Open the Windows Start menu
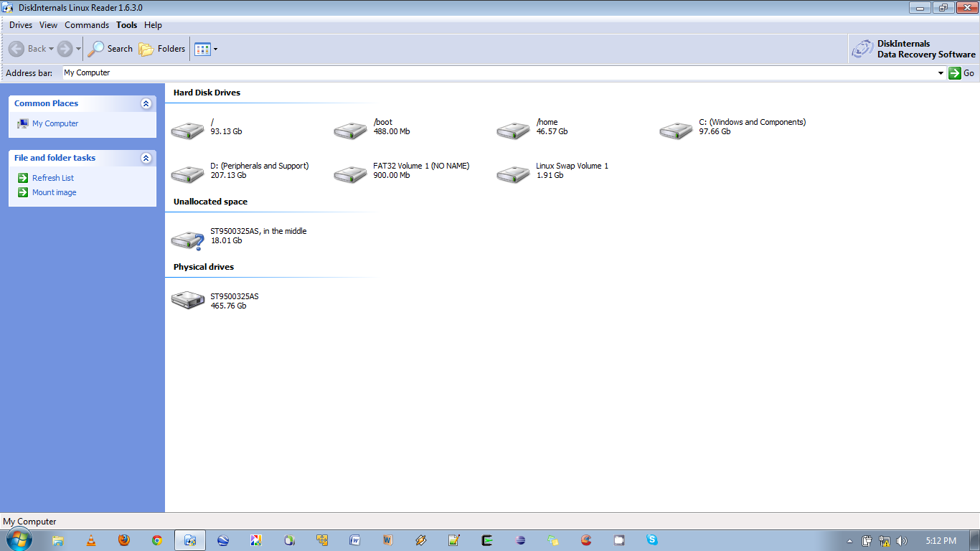980x551 pixels. click(18, 540)
